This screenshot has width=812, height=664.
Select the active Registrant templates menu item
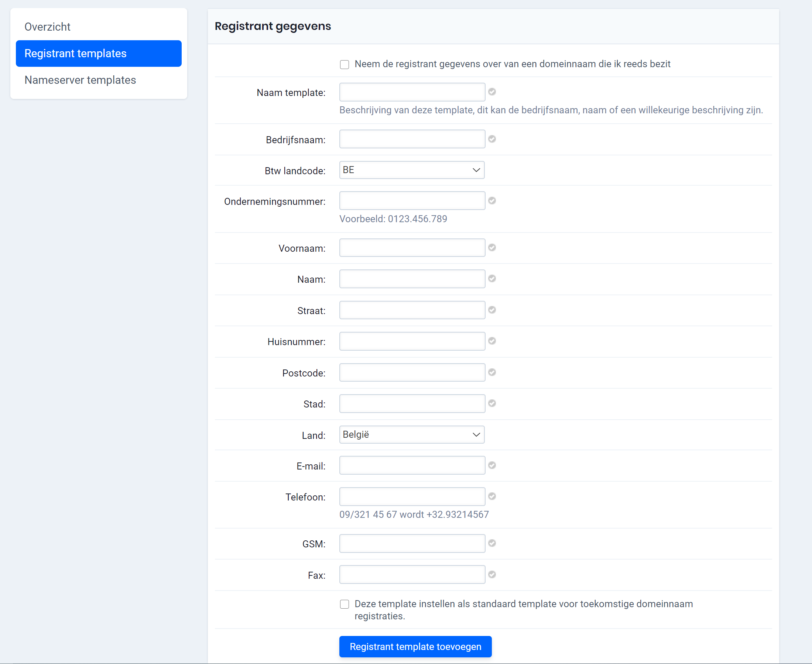[x=75, y=54]
